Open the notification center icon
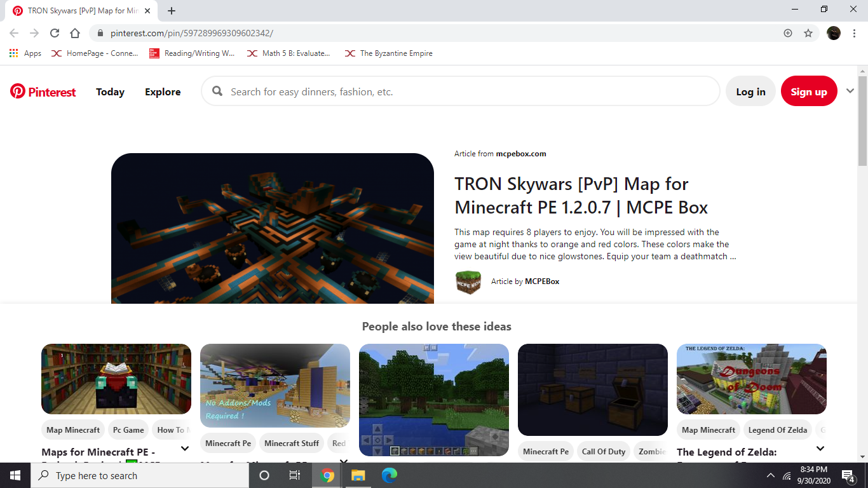Screen dimensions: 868x488 848,475
